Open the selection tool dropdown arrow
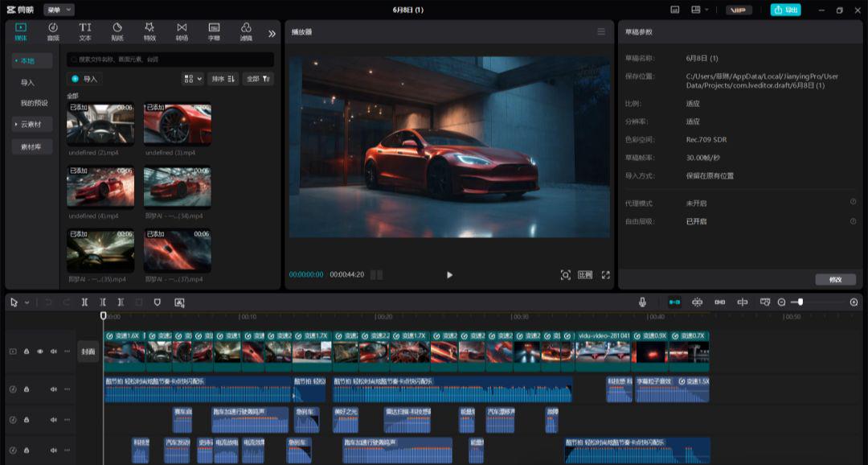 pos(27,302)
